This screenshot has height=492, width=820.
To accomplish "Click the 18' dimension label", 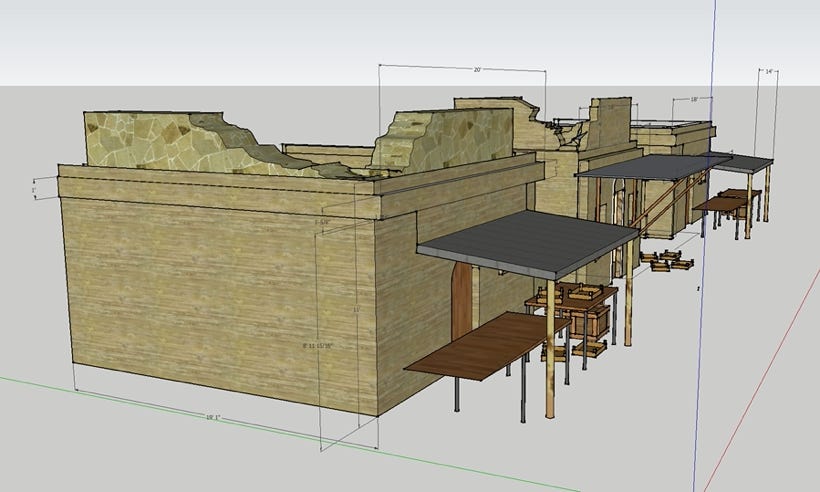I will (694, 99).
